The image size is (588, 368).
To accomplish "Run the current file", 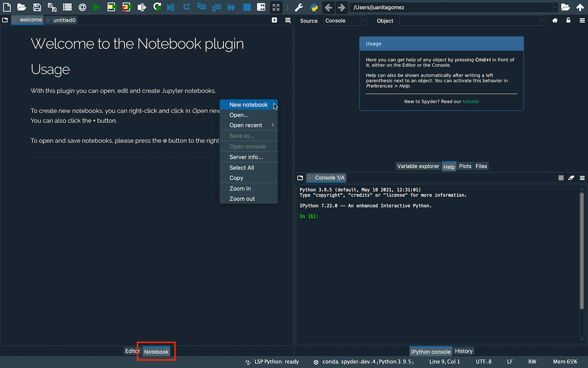I will (x=97, y=7).
